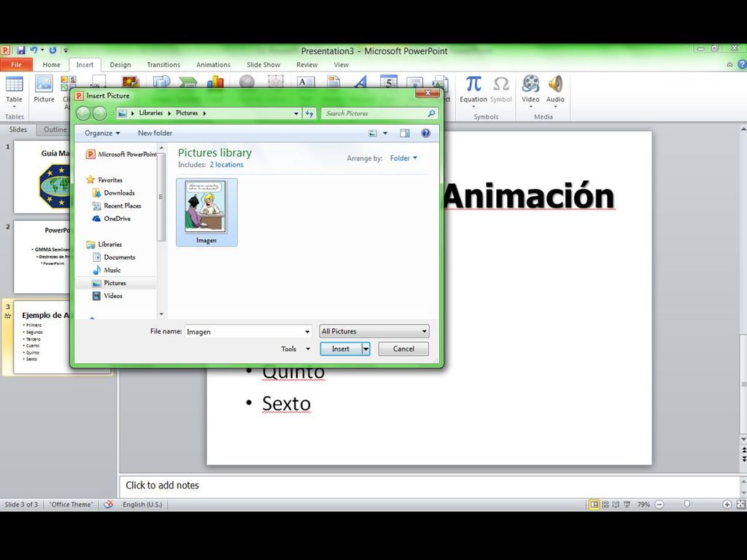This screenshot has width=747, height=560.
Task: Insert an Equation using the pi icon
Action: pos(473,84)
